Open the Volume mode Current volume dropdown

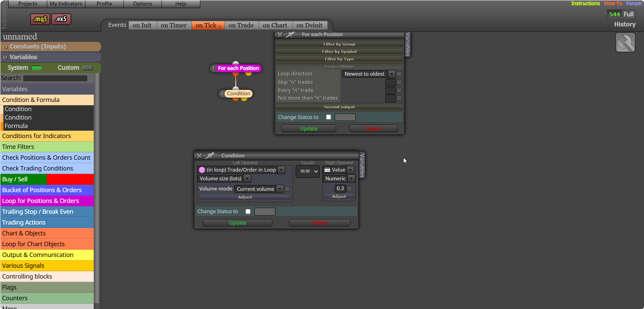pos(259,189)
